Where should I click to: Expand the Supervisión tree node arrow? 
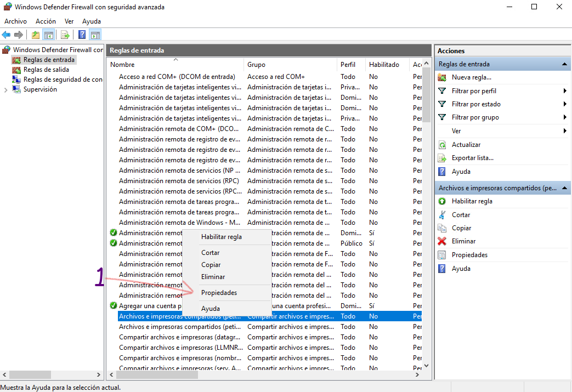(6, 90)
